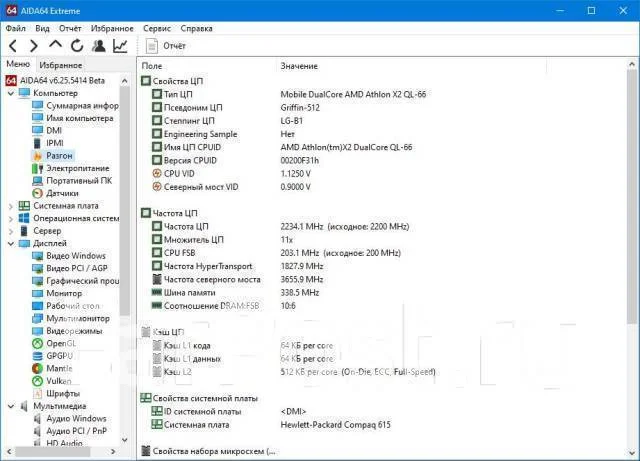Go back with the left arrow toolbar button
640x461 pixels.
pyautogui.click(x=13, y=46)
